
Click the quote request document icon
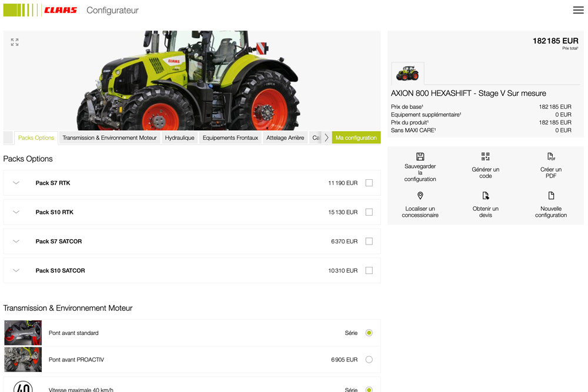485,196
